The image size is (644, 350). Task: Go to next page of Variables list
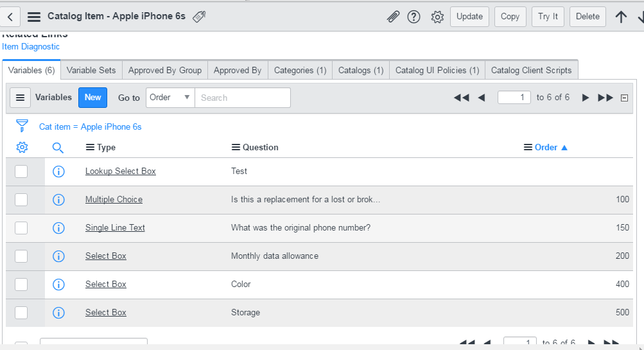tap(586, 98)
